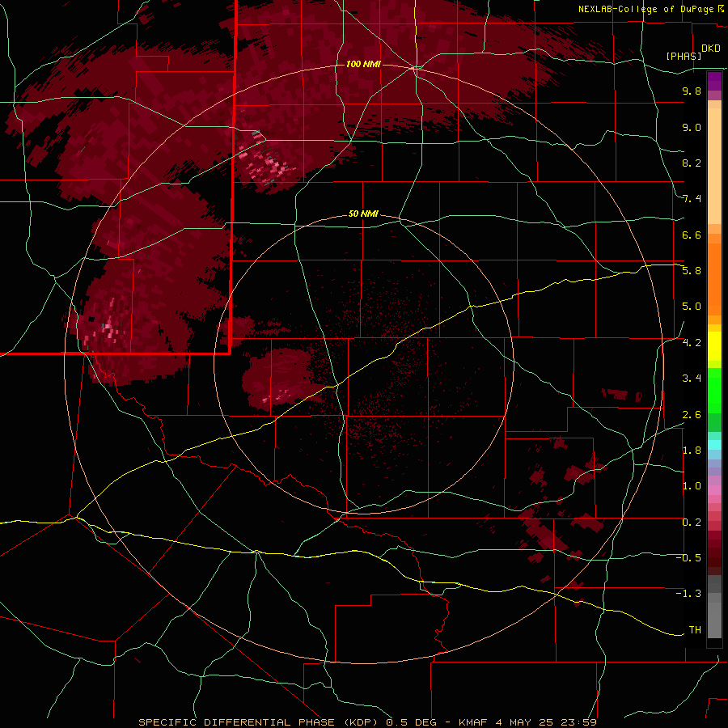The height and width of the screenshot is (728, 728).
Task: Click the bright green segment of color bar
Action: point(714,392)
